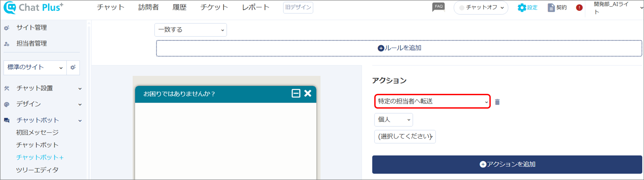Click the Chat Plus logo
The image size is (644, 180).
pos(34,7)
